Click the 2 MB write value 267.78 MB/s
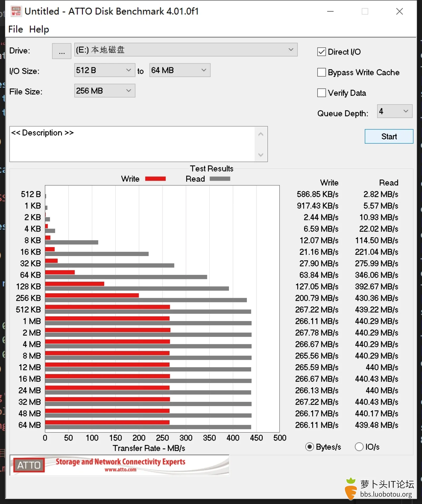 coord(317,333)
